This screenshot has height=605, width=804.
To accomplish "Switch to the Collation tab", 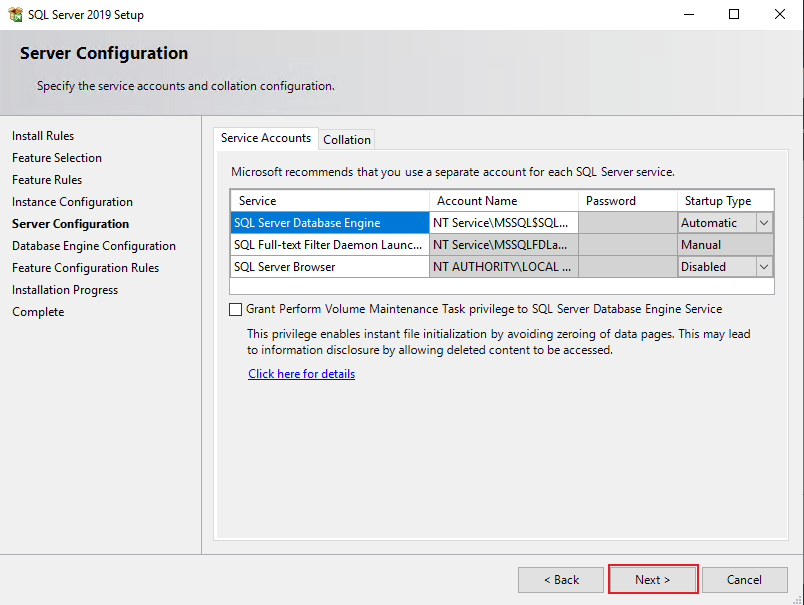I will [x=347, y=140].
